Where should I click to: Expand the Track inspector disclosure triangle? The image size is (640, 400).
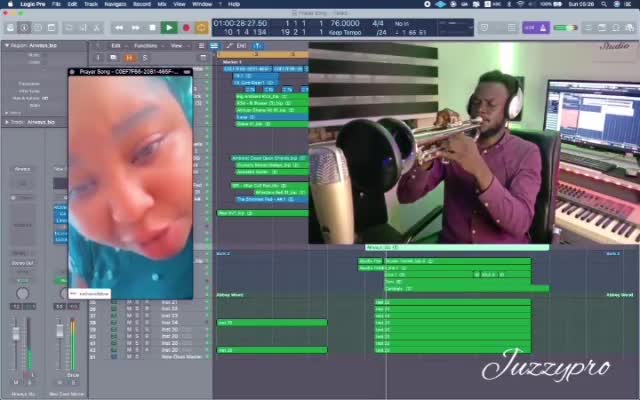[x=7, y=122]
